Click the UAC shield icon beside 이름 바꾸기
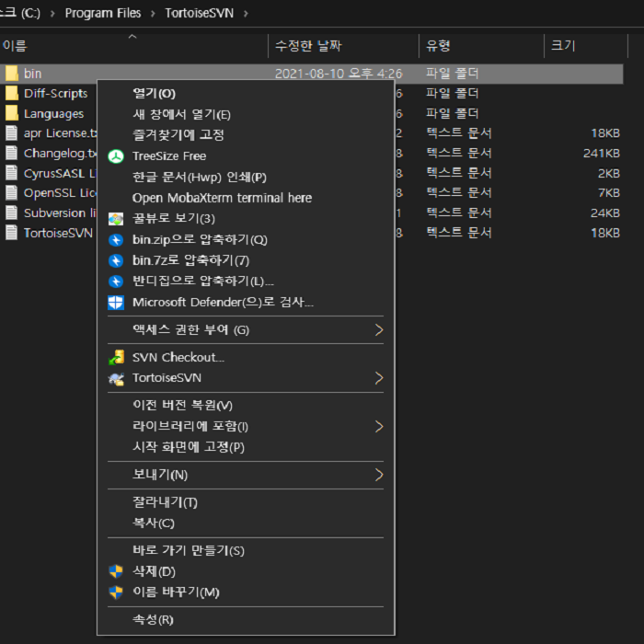This screenshot has height=644, width=644. [x=116, y=592]
